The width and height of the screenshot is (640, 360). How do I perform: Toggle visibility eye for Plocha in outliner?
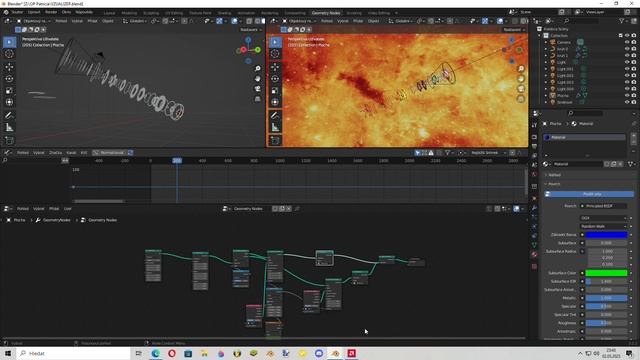coord(627,96)
